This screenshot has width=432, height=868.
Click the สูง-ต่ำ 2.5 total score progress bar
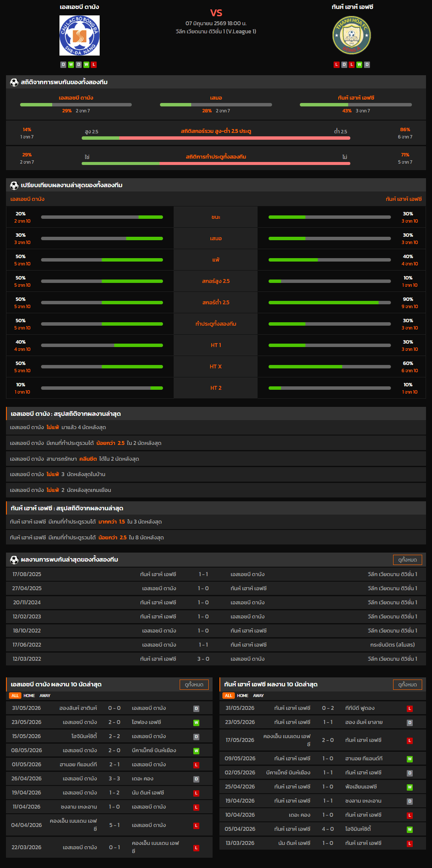216,138
